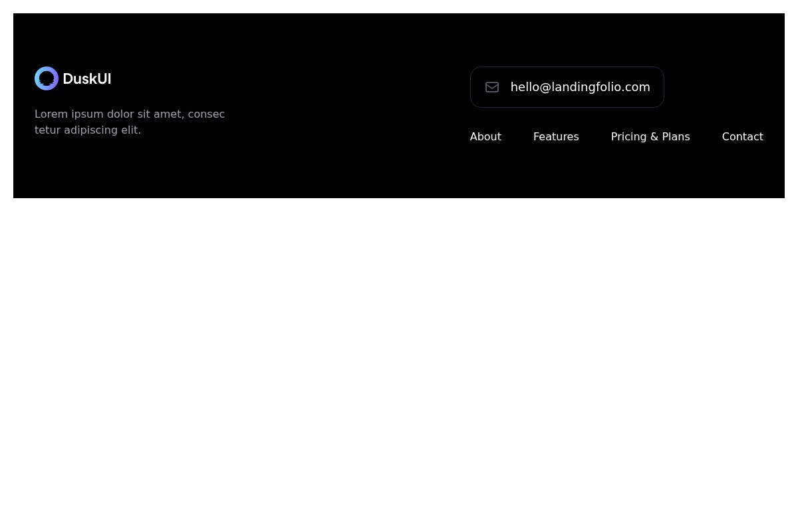798x532 pixels.
Task: Open the Features footer link
Action: [x=556, y=136]
